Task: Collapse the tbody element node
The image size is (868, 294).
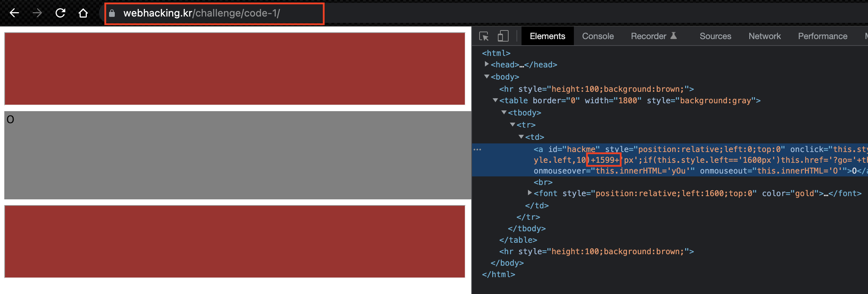Action: point(504,112)
